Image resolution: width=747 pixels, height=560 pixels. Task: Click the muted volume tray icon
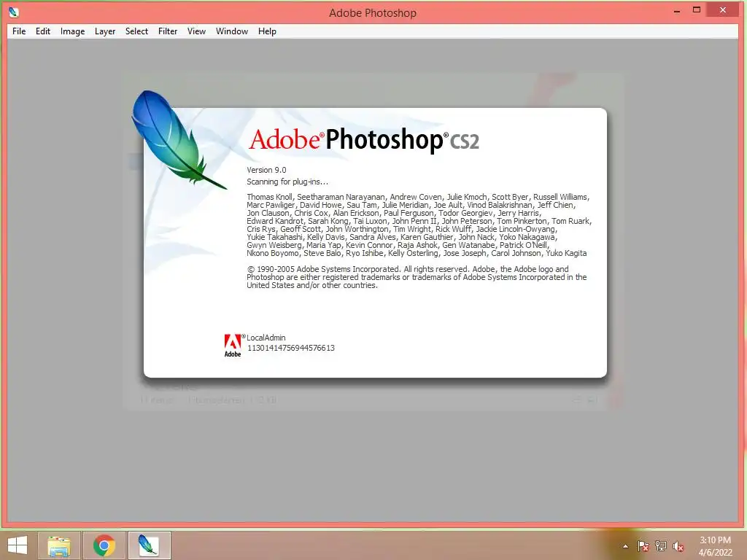point(678,546)
